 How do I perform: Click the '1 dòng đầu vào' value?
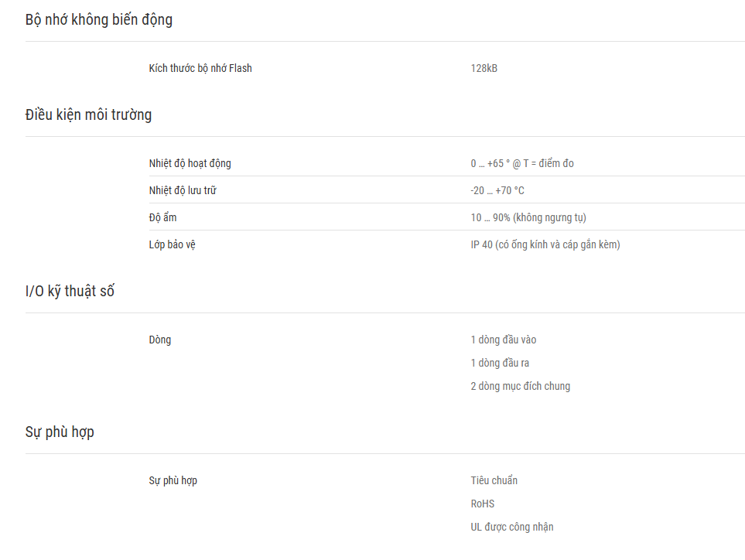503,340
